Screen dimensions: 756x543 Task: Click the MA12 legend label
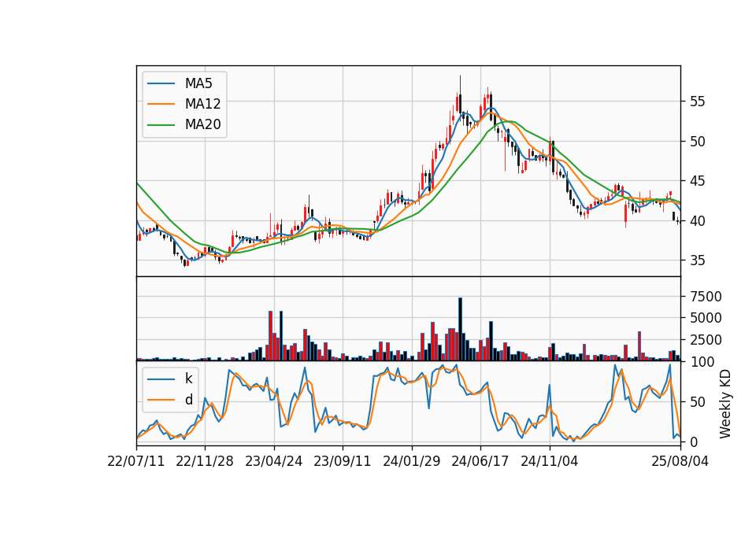tap(202, 104)
